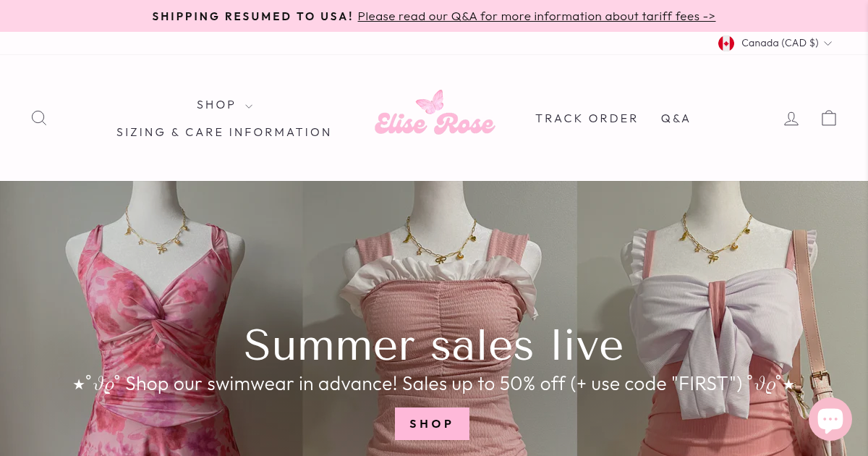The width and height of the screenshot is (868, 456).
Task: Click the sales up to 50% off text
Action: (484, 384)
